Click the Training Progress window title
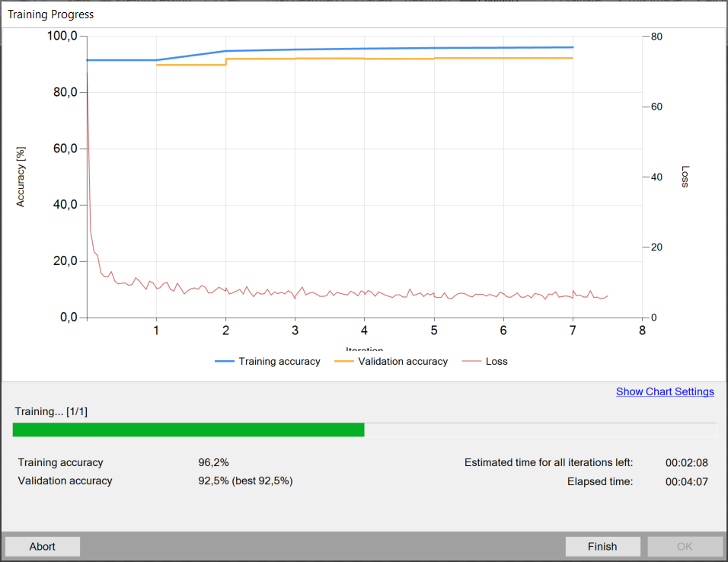This screenshot has width=728, height=562. [51, 14]
